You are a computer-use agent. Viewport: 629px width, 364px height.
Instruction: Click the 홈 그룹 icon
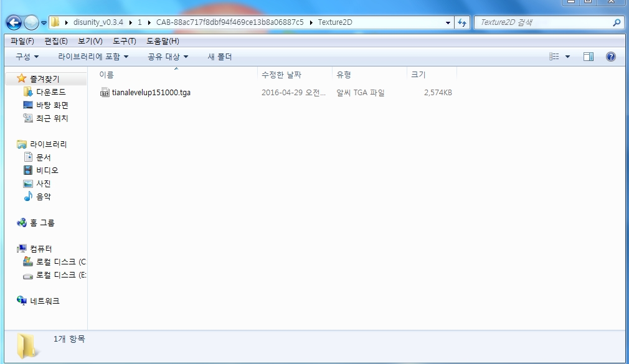pos(22,223)
